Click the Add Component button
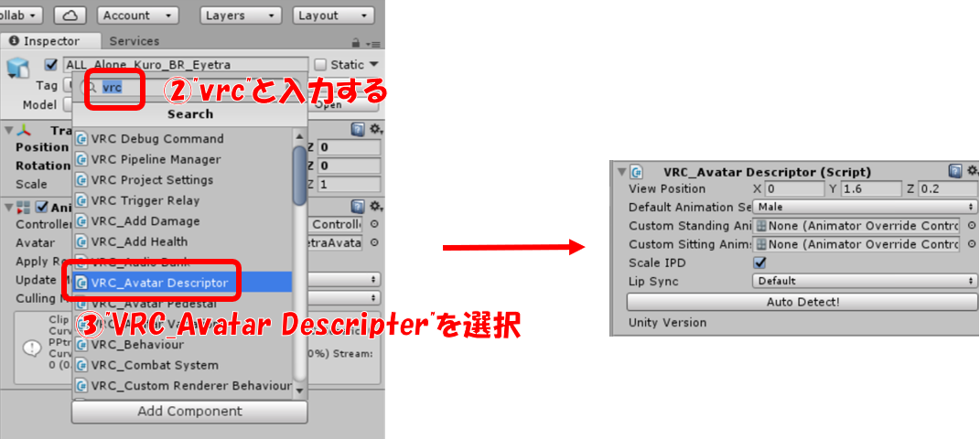This screenshot has width=980, height=439. pyautogui.click(x=189, y=412)
